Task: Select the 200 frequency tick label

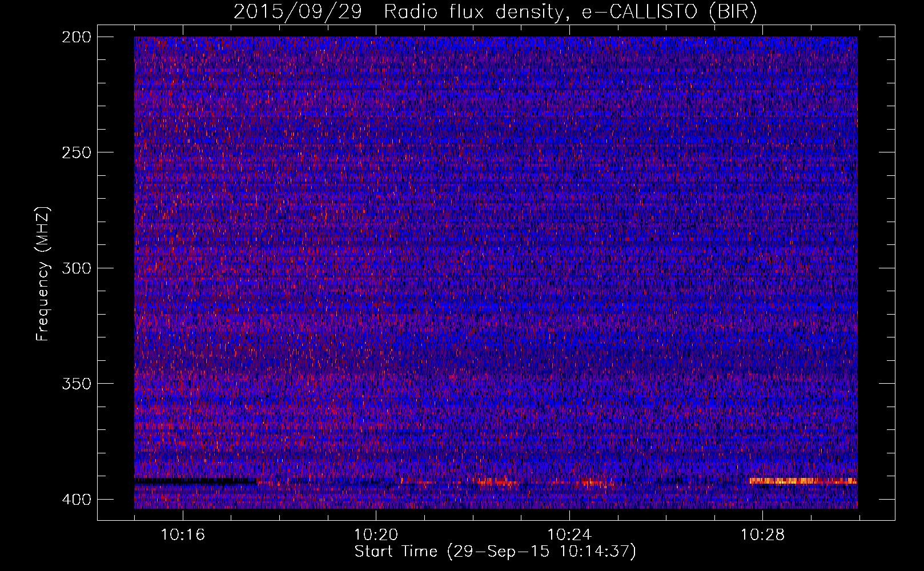Action: pos(76,37)
